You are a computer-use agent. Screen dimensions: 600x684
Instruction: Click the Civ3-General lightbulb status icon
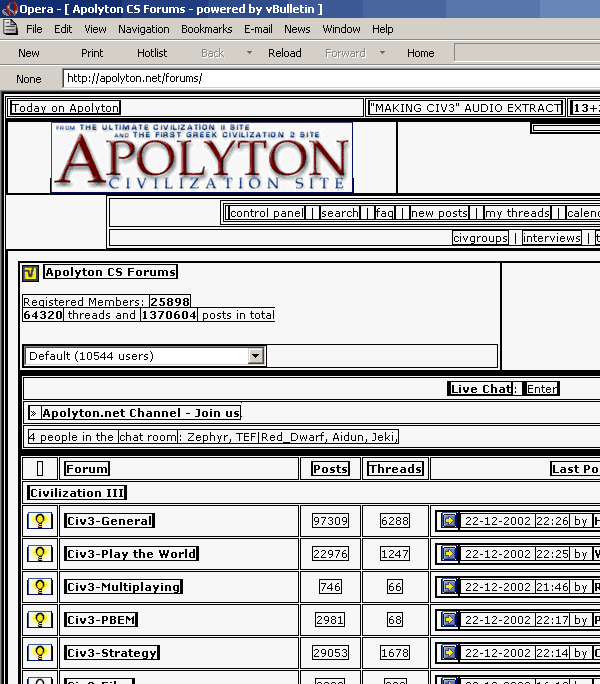[40, 521]
